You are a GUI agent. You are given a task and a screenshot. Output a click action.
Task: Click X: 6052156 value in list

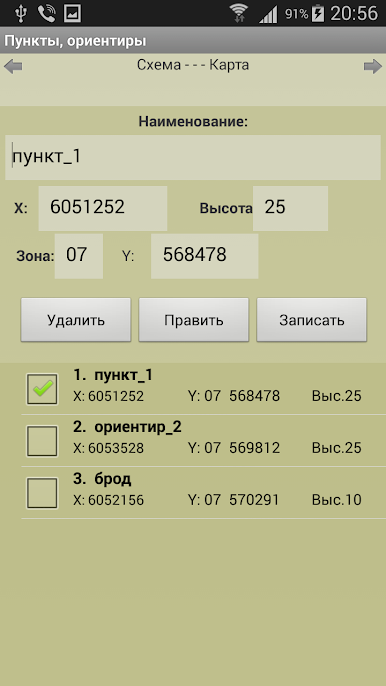109,500
